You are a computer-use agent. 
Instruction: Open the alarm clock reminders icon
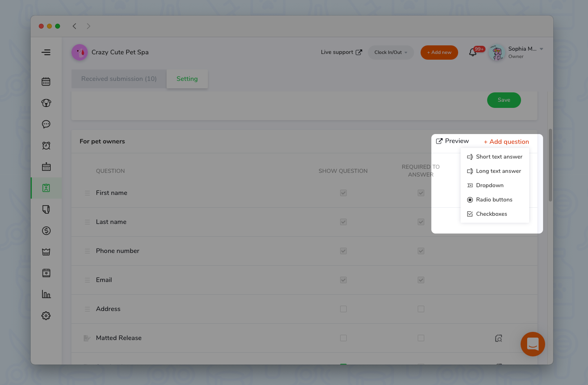point(46,145)
